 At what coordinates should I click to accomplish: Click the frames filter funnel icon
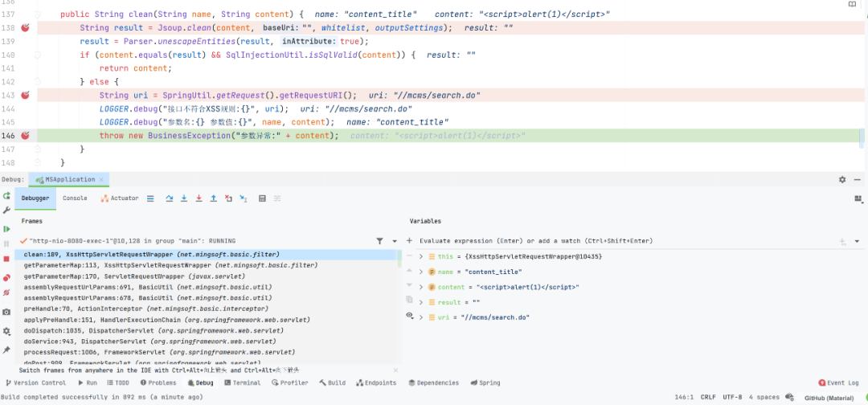379,241
